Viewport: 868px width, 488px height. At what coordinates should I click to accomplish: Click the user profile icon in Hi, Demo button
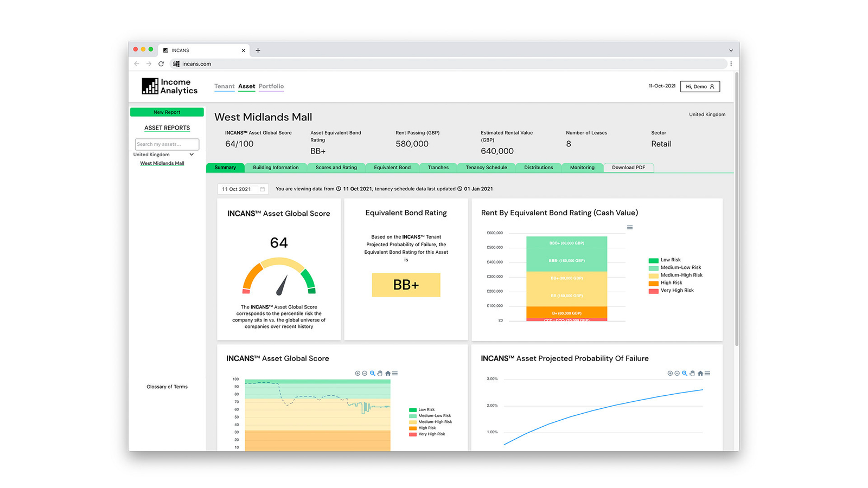(711, 86)
